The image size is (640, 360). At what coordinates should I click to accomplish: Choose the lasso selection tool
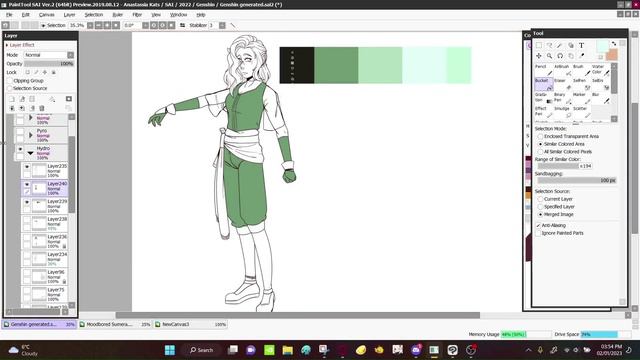(549, 45)
